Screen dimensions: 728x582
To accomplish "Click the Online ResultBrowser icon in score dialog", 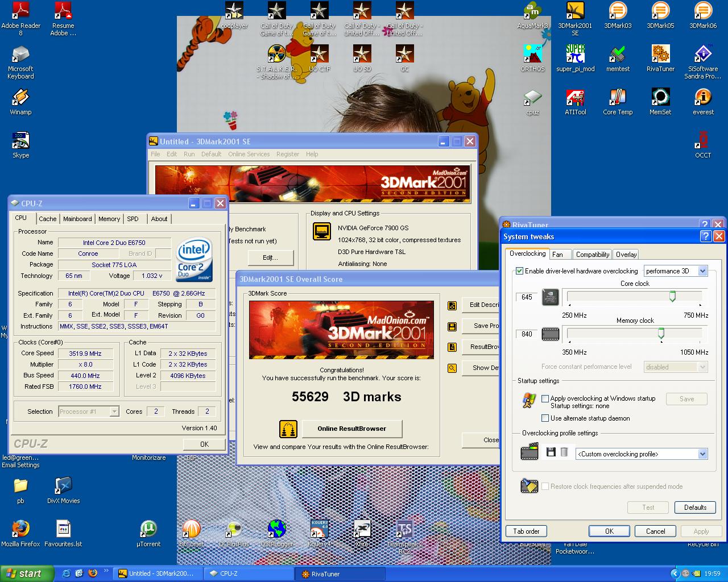I will click(x=288, y=429).
